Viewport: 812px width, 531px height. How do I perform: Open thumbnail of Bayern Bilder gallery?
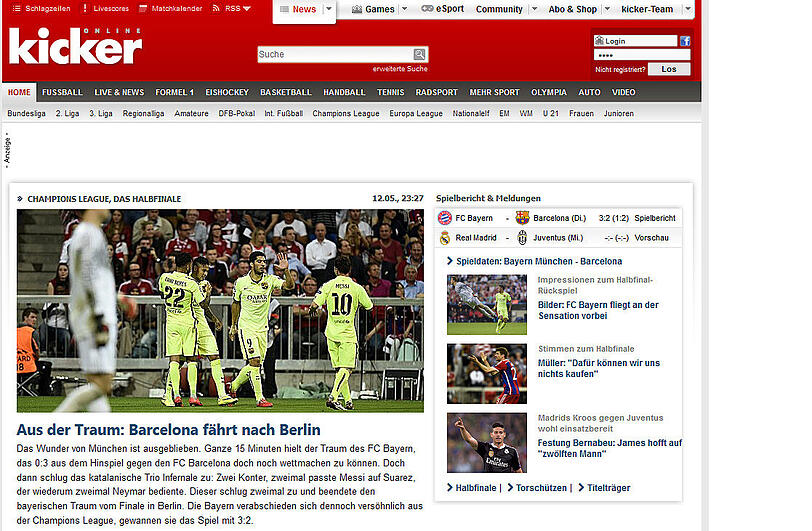(x=487, y=305)
